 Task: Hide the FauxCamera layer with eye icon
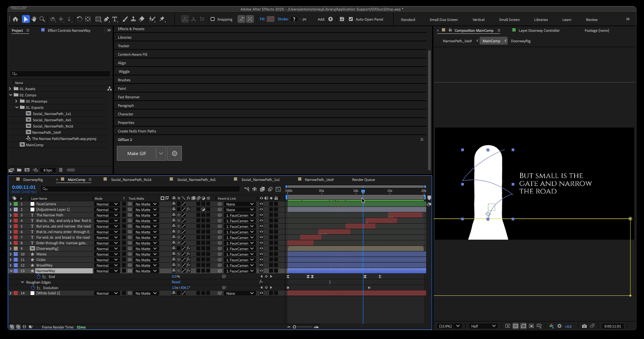click(261, 204)
